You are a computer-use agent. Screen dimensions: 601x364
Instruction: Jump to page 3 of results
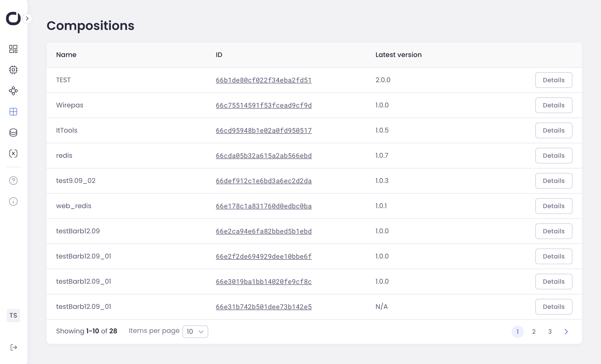pos(550,331)
